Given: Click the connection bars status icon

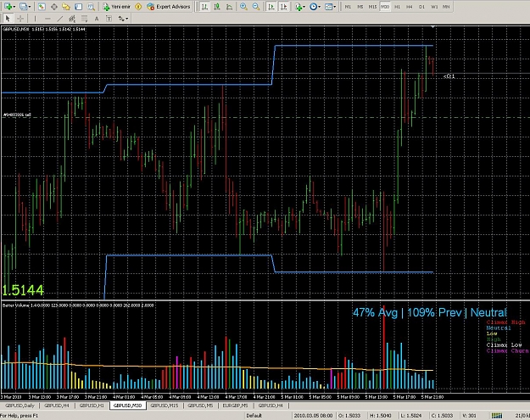Looking at the screenshot, I should 497,416.
